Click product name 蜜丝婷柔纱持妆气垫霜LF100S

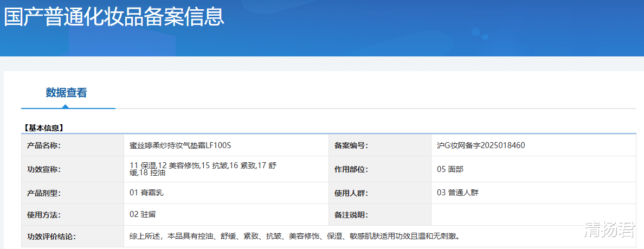181,145
